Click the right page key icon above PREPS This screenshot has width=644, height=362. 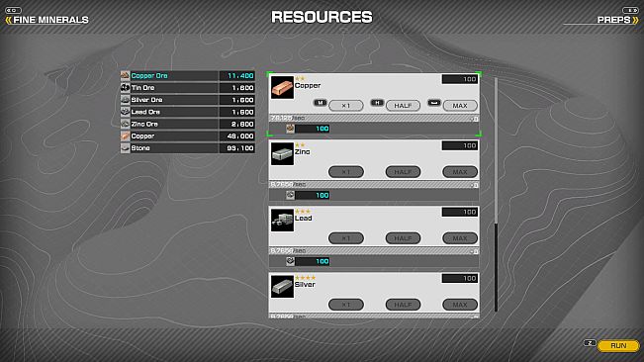pos(630,10)
